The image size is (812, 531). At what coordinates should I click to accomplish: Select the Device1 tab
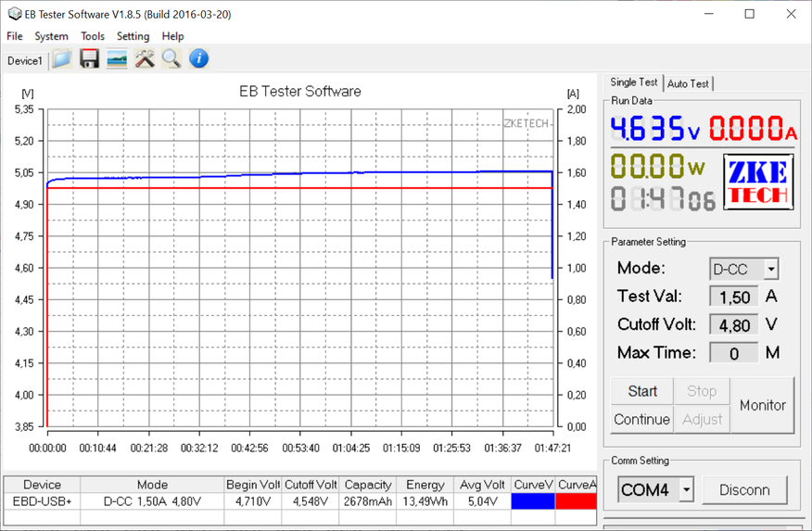pyautogui.click(x=25, y=61)
